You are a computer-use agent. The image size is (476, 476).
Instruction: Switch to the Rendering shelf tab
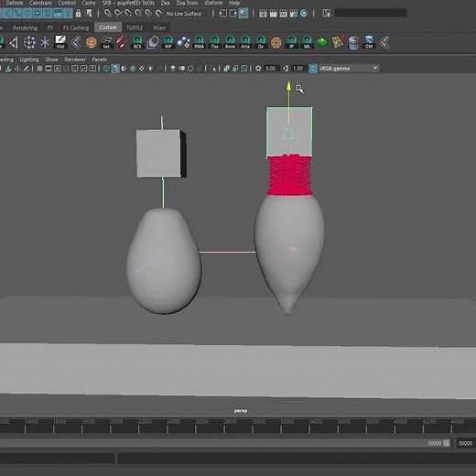tap(25, 27)
